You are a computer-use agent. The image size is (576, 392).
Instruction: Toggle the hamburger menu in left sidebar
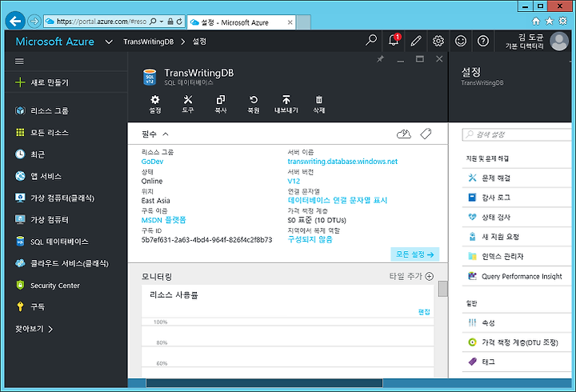coord(19,61)
